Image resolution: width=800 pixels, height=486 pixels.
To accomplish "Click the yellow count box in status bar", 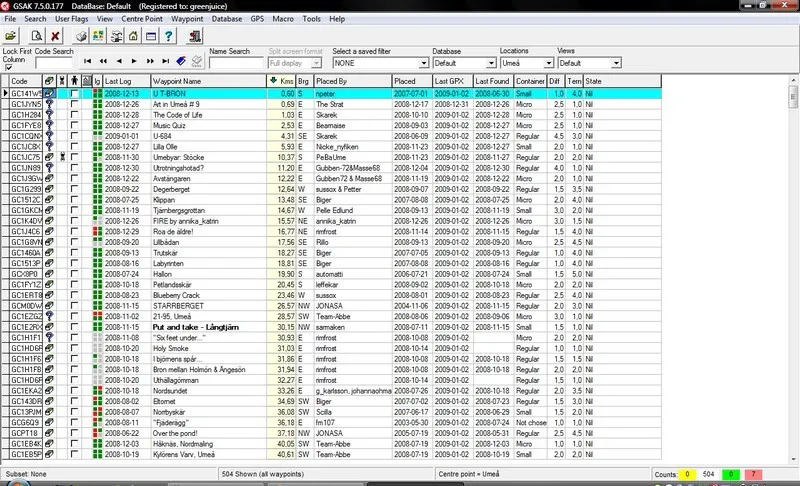I will tap(688, 473).
